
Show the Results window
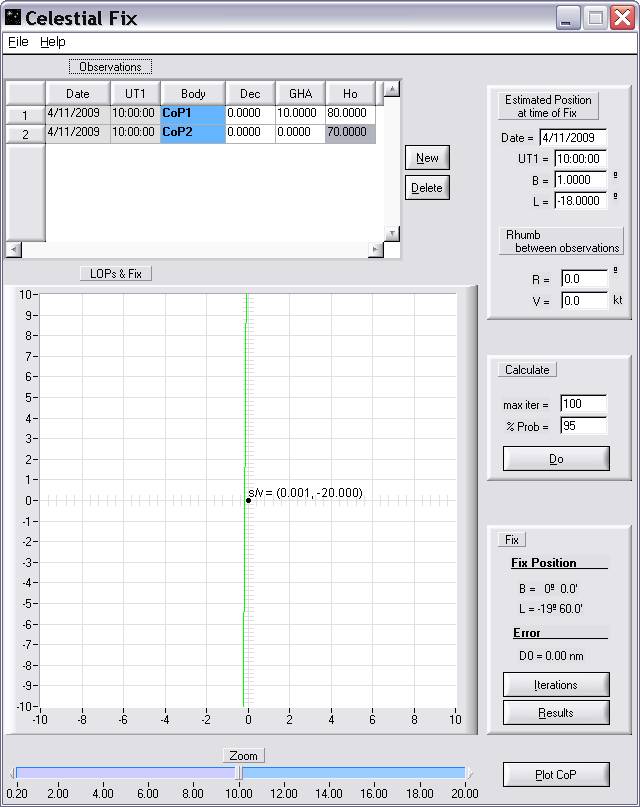point(556,712)
